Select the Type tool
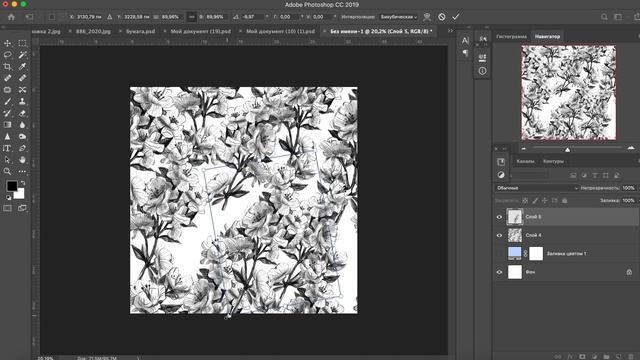 coord(7,148)
